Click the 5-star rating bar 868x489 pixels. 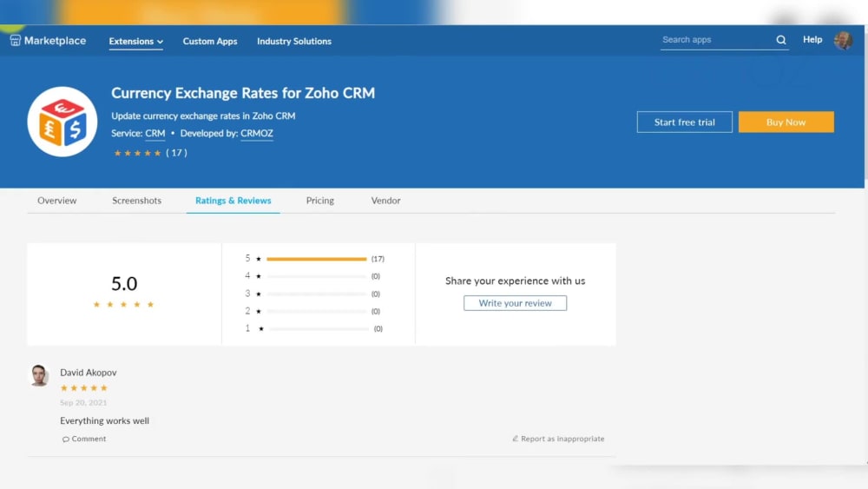(317, 259)
